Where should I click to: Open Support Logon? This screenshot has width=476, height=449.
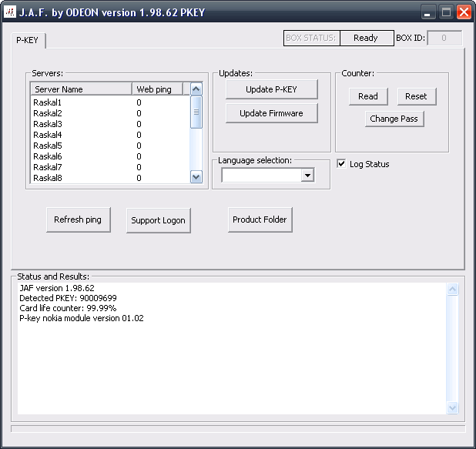click(158, 220)
